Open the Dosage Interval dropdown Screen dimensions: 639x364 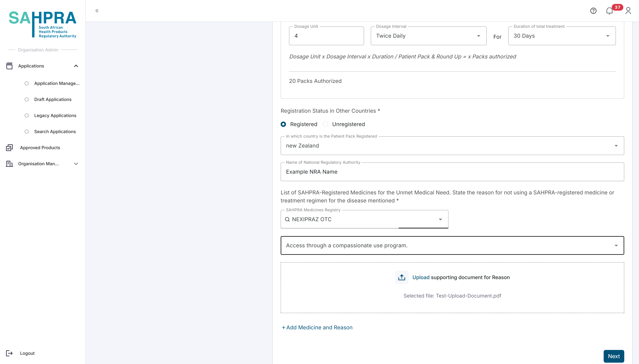pyautogui.click(x=429, y=36)
